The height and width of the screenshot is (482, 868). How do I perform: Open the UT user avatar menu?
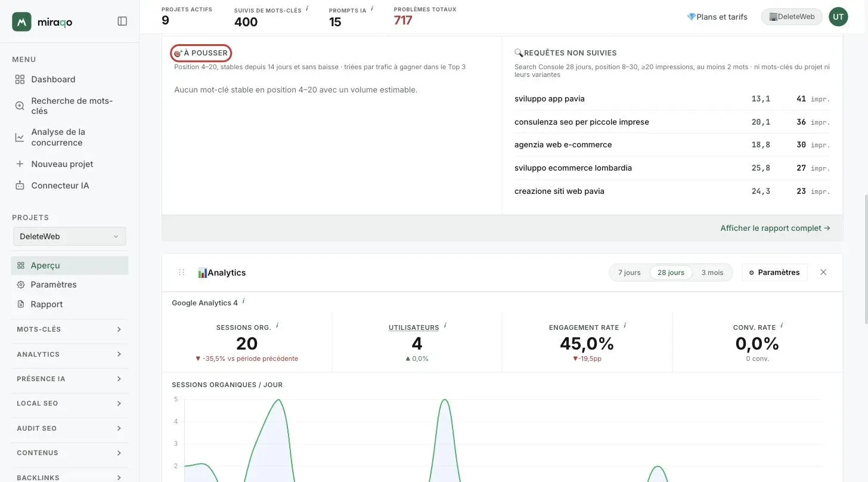click(838, 17)
